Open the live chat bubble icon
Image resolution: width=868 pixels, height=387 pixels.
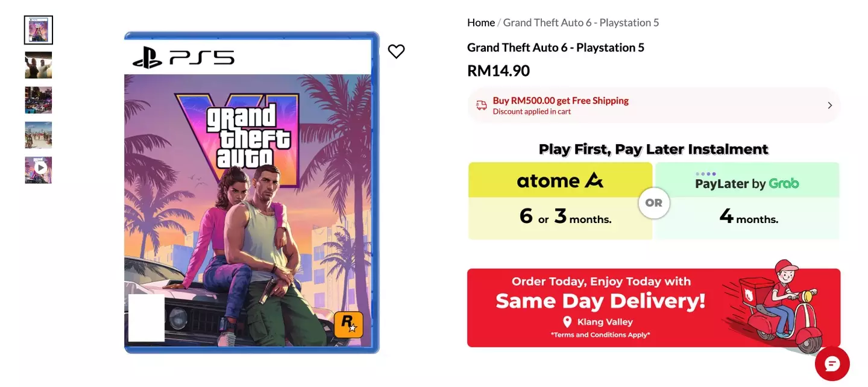click(x=832, y=363)
